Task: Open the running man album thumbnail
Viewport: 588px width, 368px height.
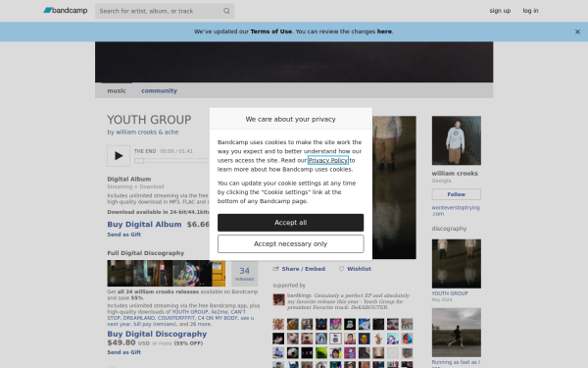Action: click(457, 333)
